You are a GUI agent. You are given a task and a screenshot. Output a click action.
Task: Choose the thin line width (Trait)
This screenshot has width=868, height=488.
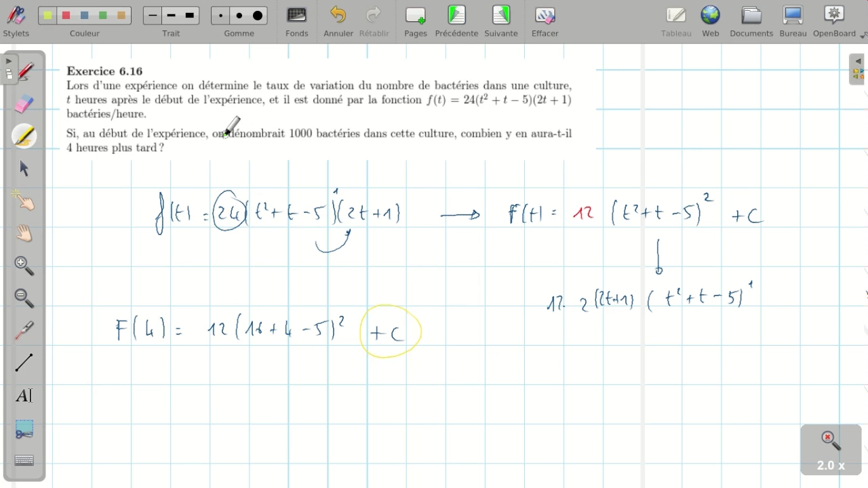[153, 16]
